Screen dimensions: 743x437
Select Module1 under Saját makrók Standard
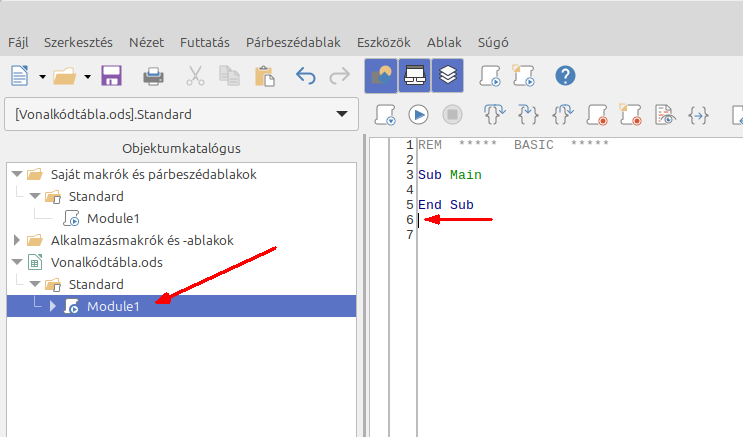(x=113, y=218)
